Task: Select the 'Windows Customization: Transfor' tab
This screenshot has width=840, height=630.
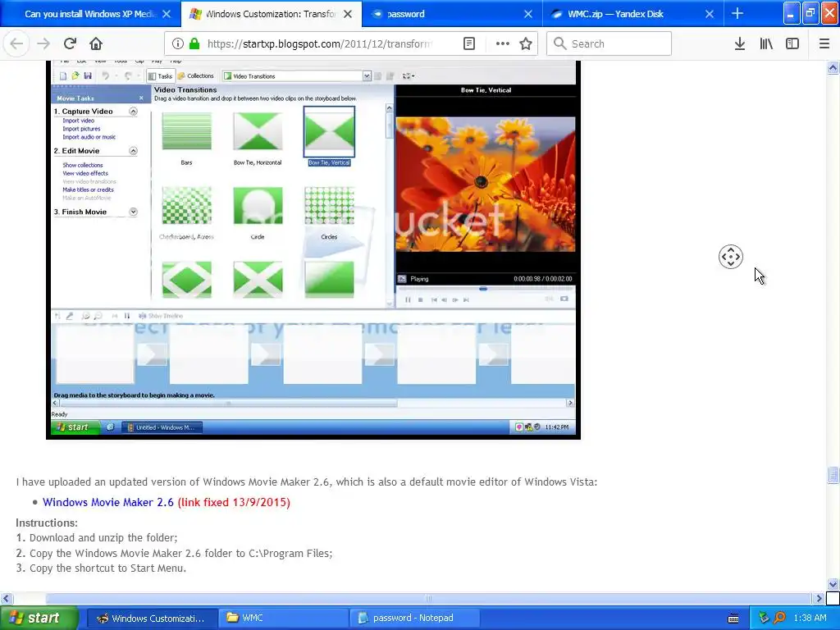Action: tap(271, 14)
